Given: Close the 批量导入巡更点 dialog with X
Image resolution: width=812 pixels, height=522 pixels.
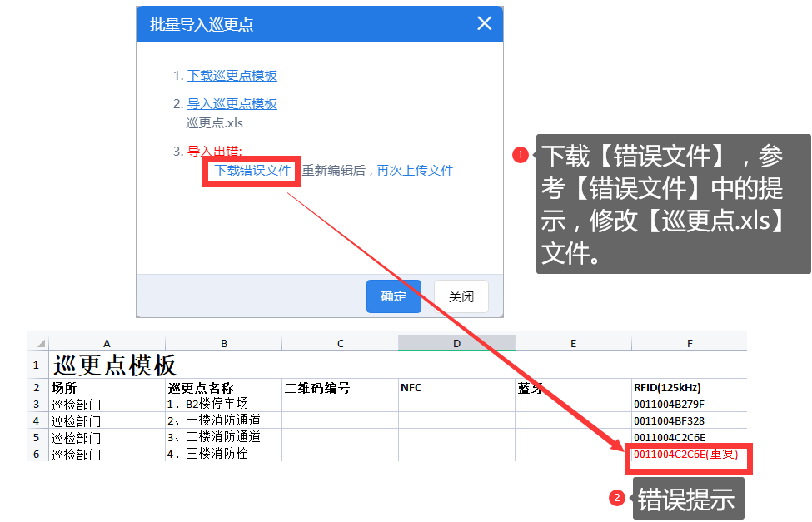Looking at the screenshot, I should pos(484,23).
